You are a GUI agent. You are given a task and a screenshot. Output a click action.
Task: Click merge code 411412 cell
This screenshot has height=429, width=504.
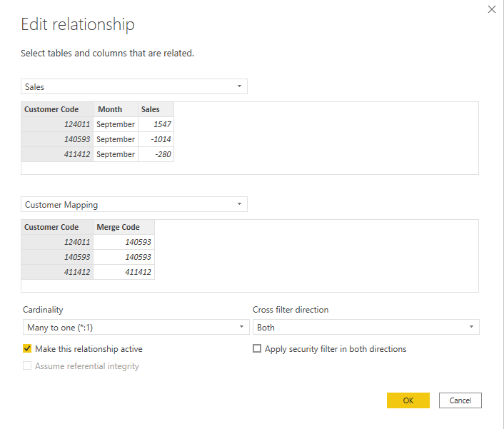tap(124, 272)
